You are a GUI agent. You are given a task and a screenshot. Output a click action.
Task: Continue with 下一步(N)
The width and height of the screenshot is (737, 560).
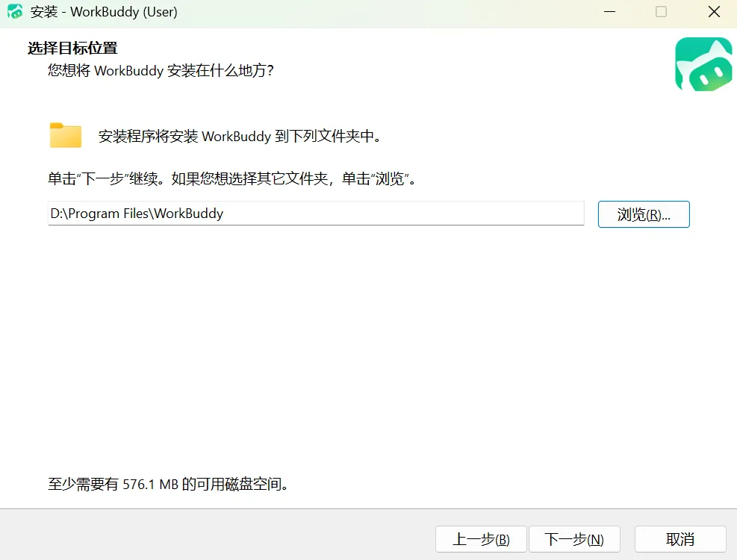tap(574, 539)
